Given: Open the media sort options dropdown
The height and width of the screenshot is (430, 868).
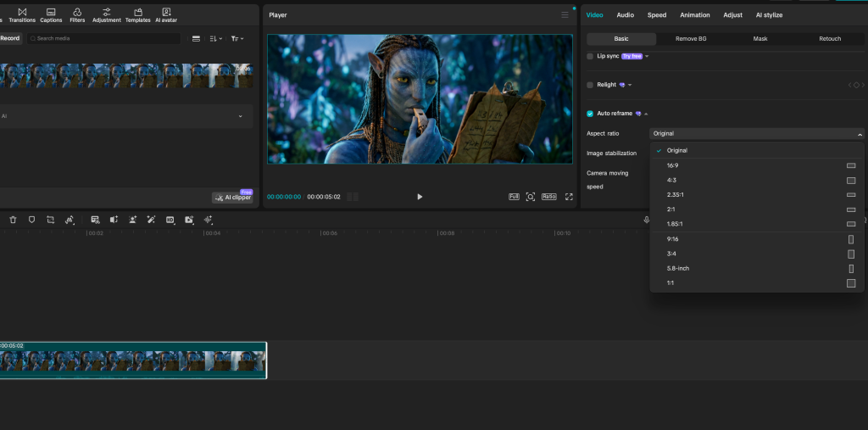Looking at the screenshot, I should [x=216, y=39].
